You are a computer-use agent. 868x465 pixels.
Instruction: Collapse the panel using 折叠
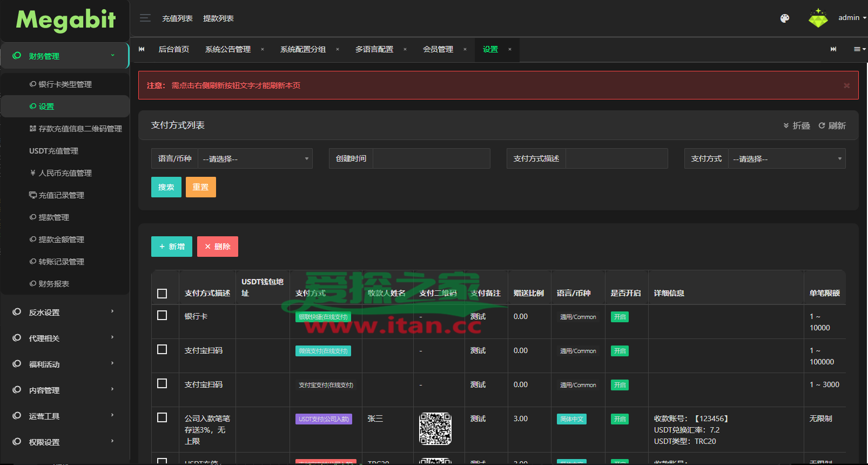(x=797, y=125)
